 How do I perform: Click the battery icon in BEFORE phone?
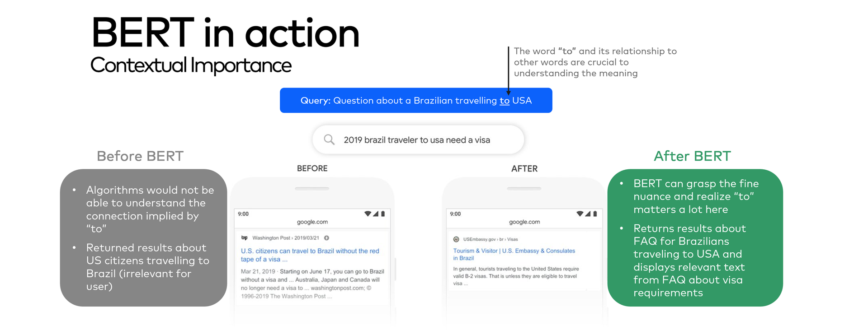tap(383, 214)
